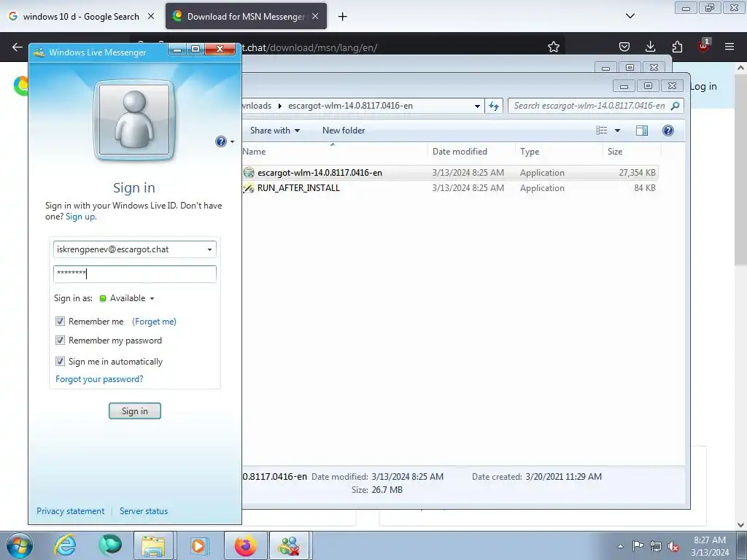Show hidden tray icons arrow
747x560 pixels.
pyautogui.click(x=620, y=546)
